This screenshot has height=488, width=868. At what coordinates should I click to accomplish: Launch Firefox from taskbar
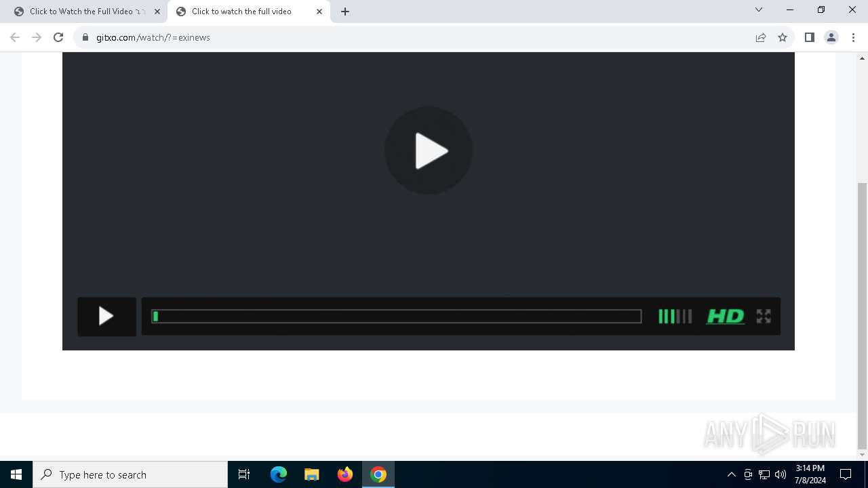345,474
